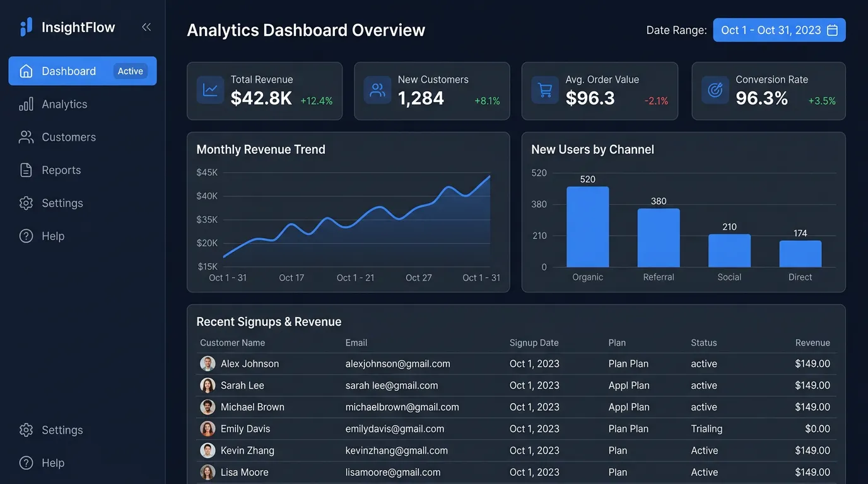Click the Trialing status for Emily Davis

[707, 429]
